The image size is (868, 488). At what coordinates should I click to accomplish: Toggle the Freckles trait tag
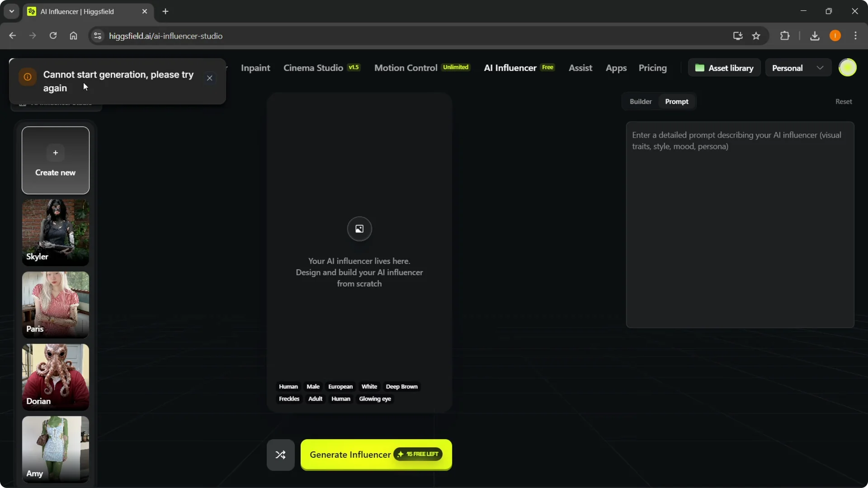[289, 399]
